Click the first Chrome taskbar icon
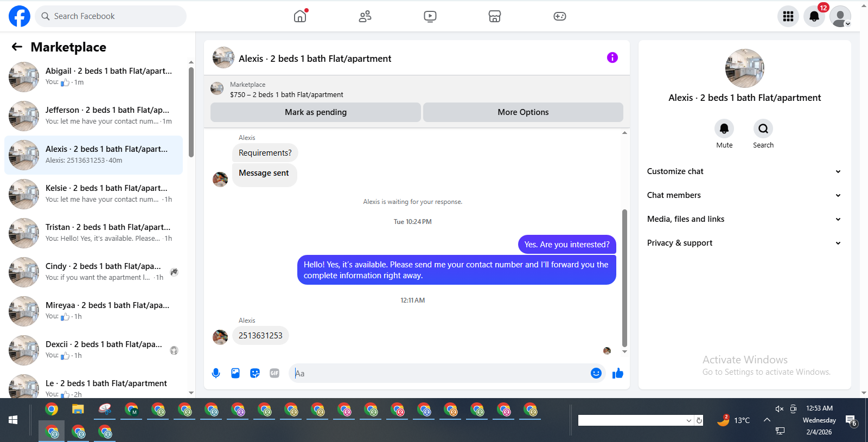Image resolution: width=868 pixels, height=442 pixels. click(x=52, y=409)
